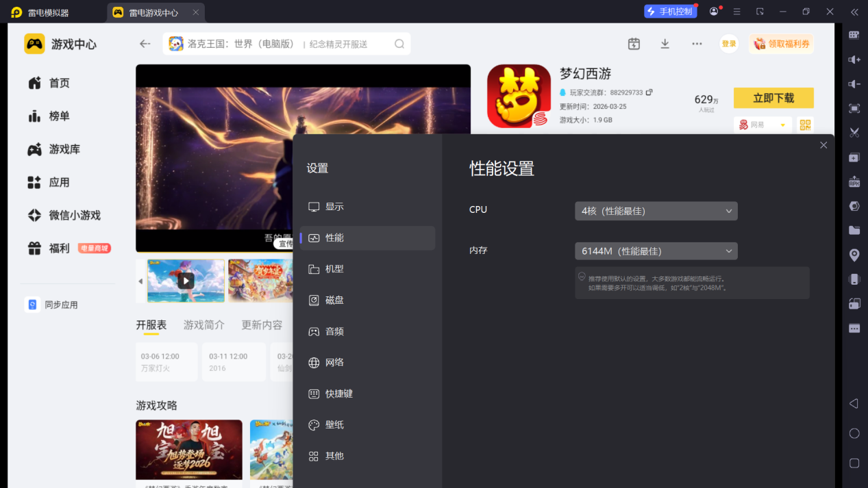Viewport: 868px width, 488px height.
Task: Play the beach video thumbnail
Action: pyautogui.click(x=186, y=281)
